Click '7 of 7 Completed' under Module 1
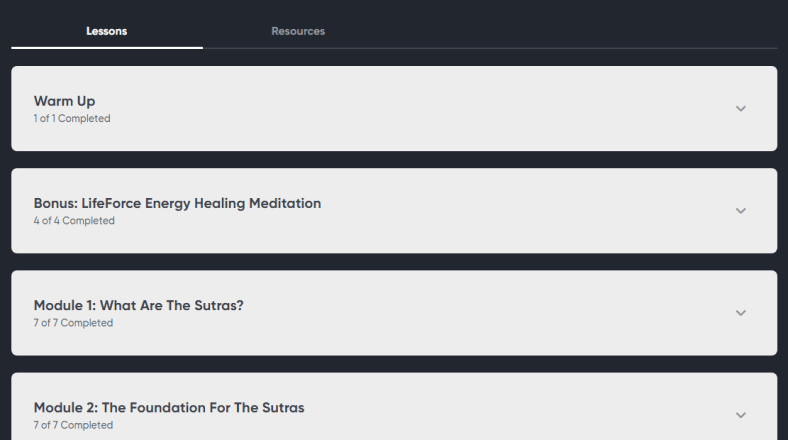Viewport: 788px width, 440px height. 73,323
